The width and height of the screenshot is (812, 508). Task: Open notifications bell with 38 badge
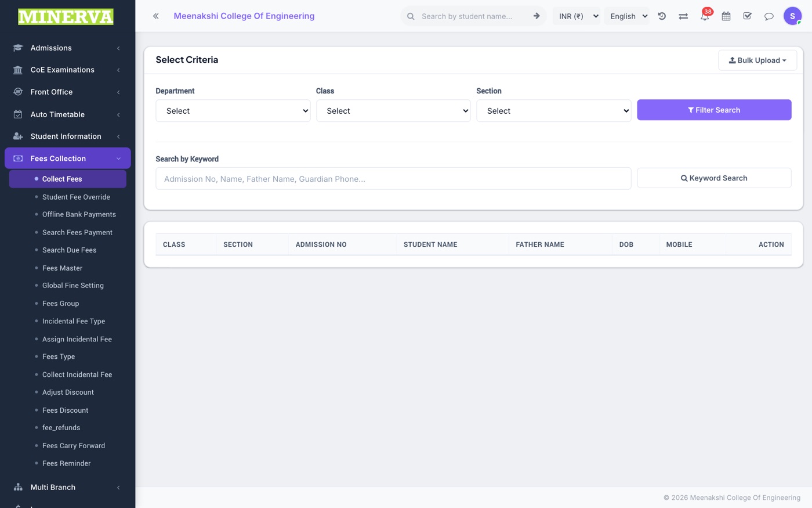(x=705, y=16)
